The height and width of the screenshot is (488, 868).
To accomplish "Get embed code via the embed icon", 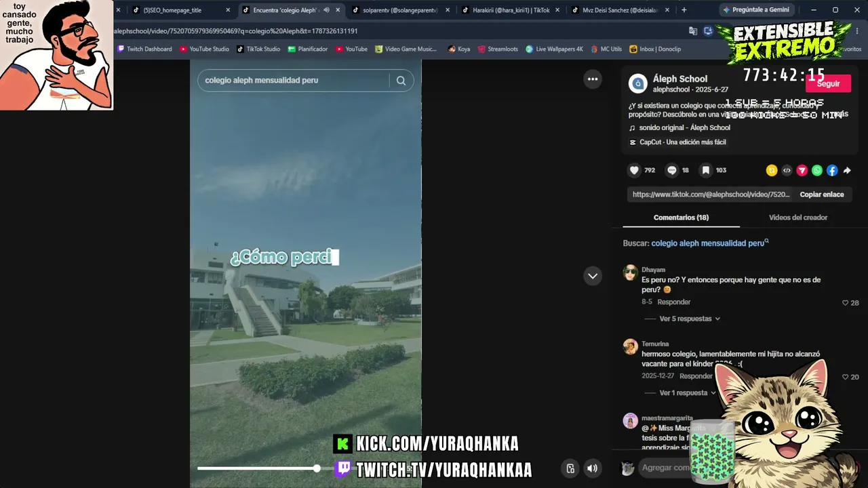I will [x=787, y=171].
